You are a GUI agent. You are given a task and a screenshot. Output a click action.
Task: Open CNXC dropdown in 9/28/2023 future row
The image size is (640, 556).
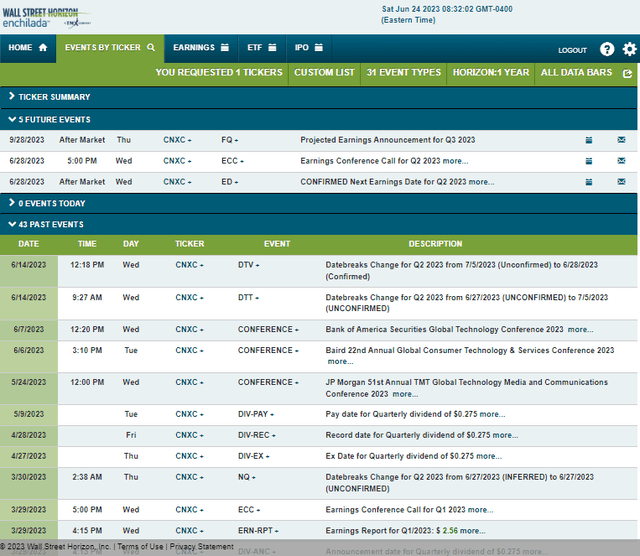(x=177, y=140)
